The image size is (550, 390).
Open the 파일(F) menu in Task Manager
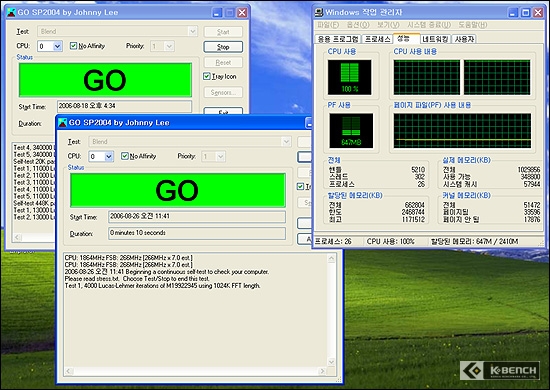pyautogui.click(x=328, y=25)
